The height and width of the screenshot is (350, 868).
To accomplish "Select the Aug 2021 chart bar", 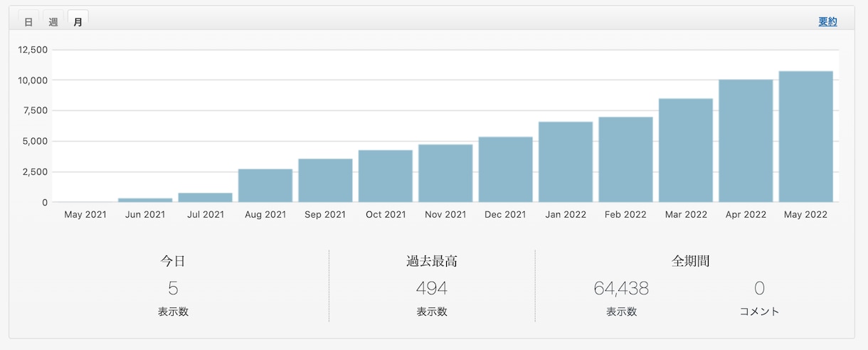I will [265, 185].
